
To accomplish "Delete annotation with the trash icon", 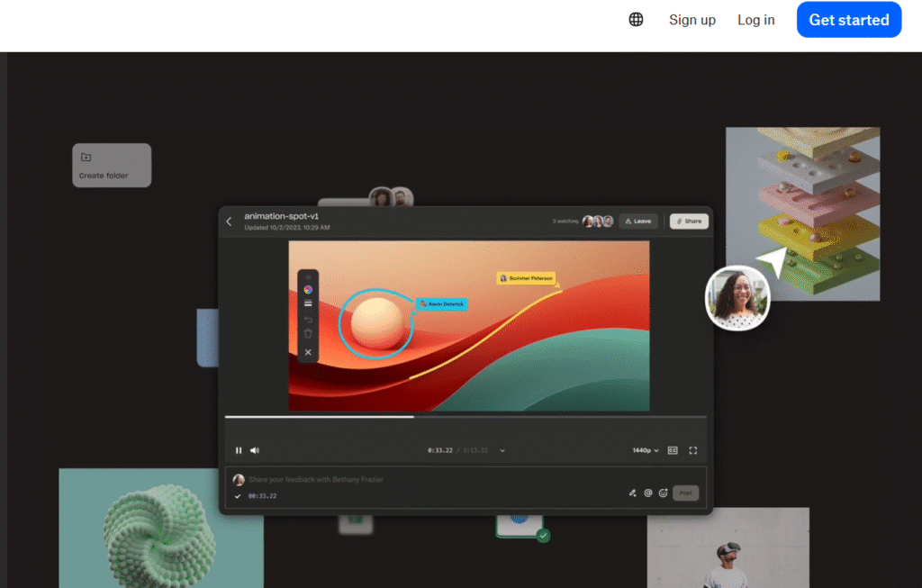I will [308, 334].
